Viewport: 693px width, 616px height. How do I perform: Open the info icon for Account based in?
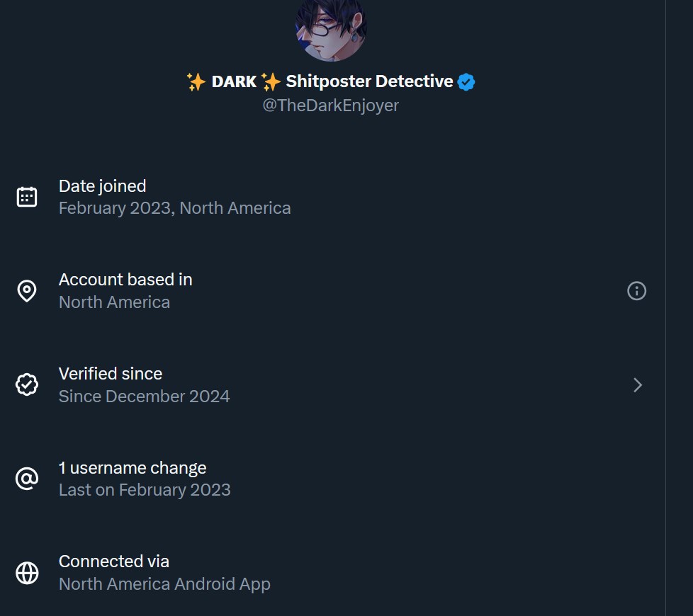[636, 291]
